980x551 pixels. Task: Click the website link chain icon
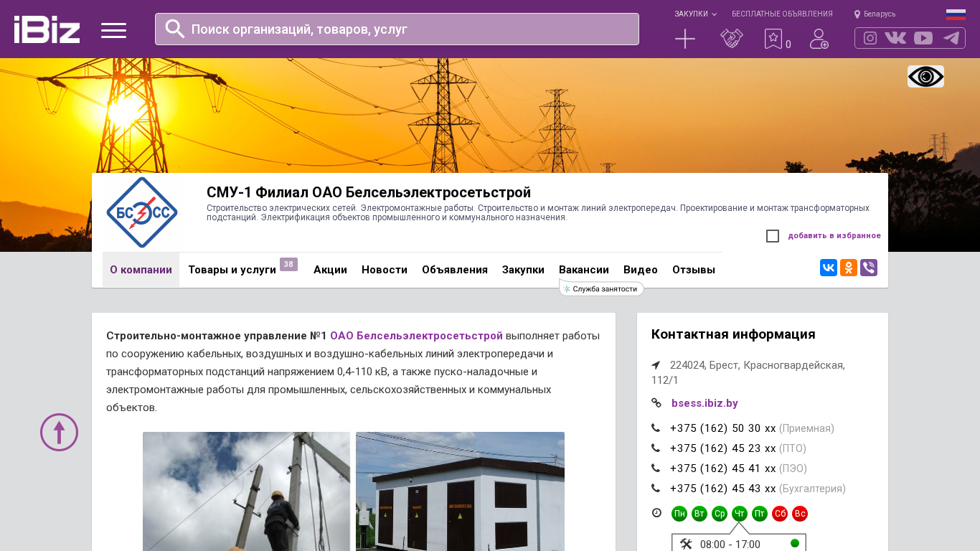click(656, 403)
